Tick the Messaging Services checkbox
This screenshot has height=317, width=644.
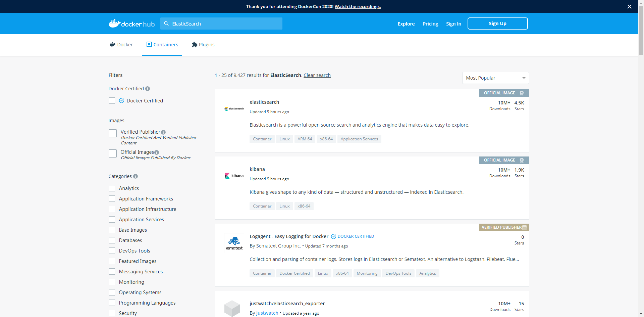[112, 272]
